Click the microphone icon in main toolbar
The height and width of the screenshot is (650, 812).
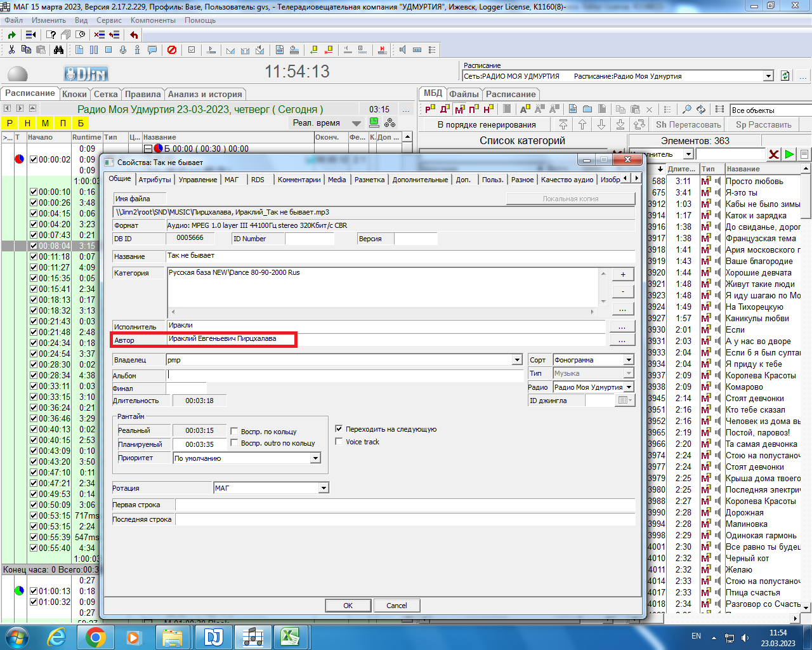click(x=123, y=50)
